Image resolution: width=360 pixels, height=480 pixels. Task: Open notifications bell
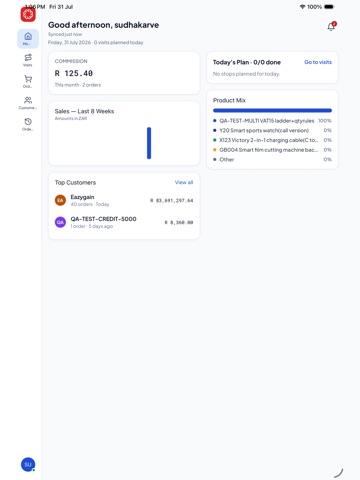click(331, 26)
